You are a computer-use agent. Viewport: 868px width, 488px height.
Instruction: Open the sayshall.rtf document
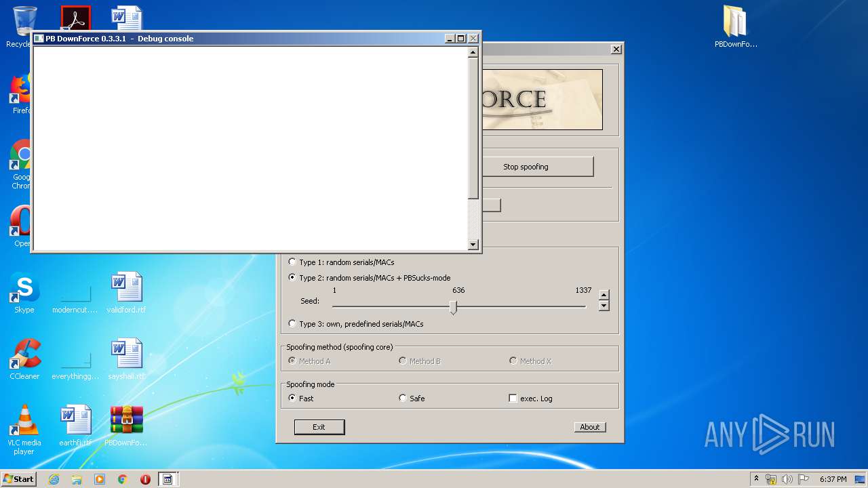pos(126,359)
